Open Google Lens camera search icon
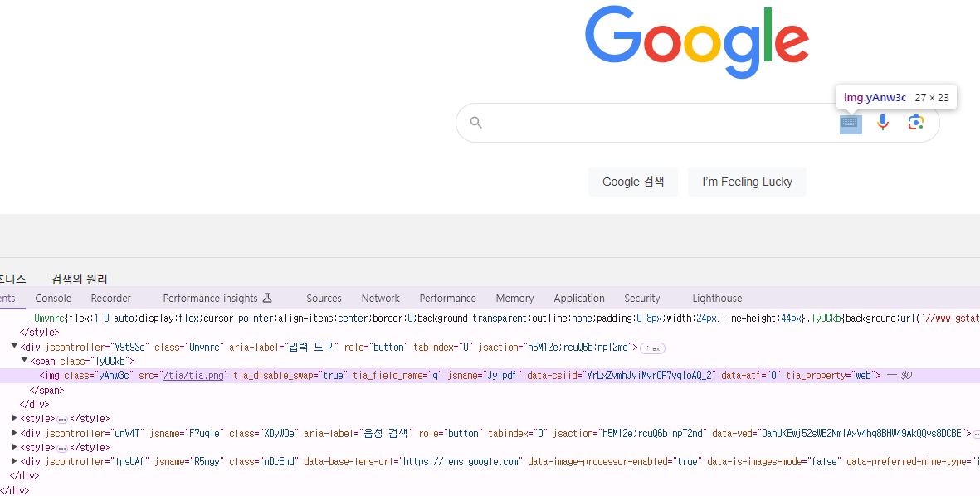Viewport: 980px width, 496px height. 915,123
